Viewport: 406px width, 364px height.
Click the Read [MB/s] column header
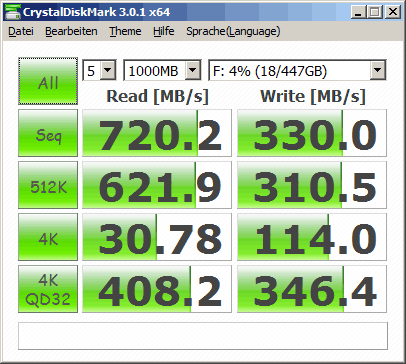[x=157, y=96]
